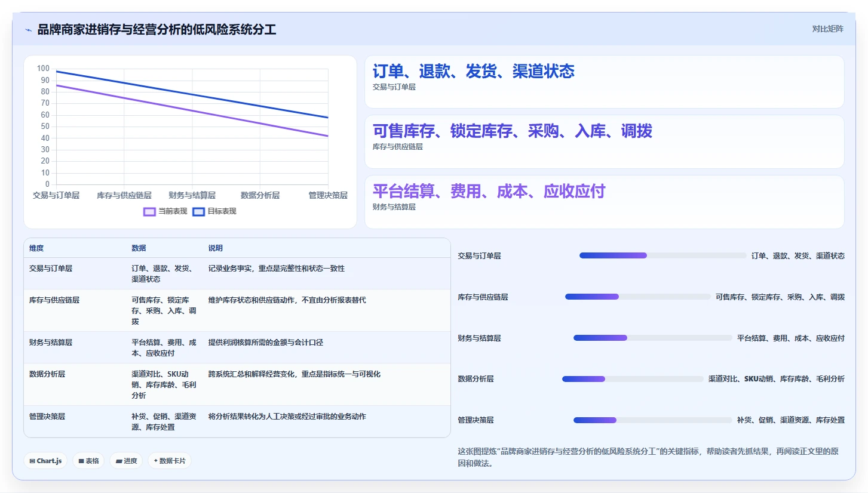The image size is (868, 493).
Task: Select the 表格 chip
Action: click(88, 461)
